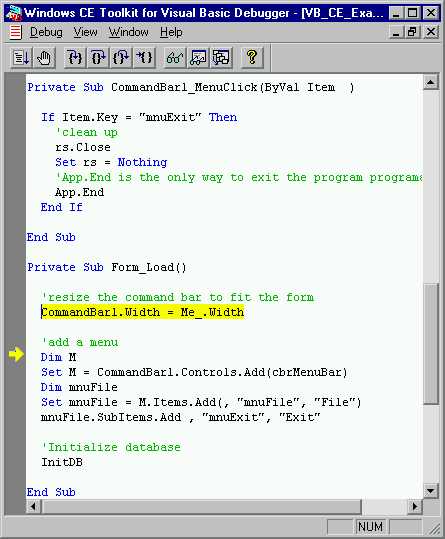Open the Debug menu
Screen dimensions: 445x539
pyautogui.click(x=46, y=32)
